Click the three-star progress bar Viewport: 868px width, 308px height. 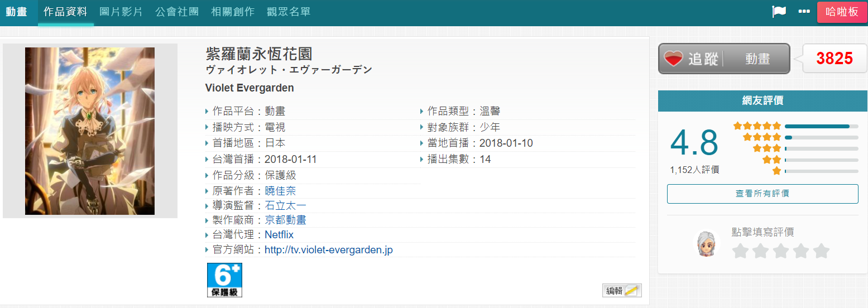point(822,148)
